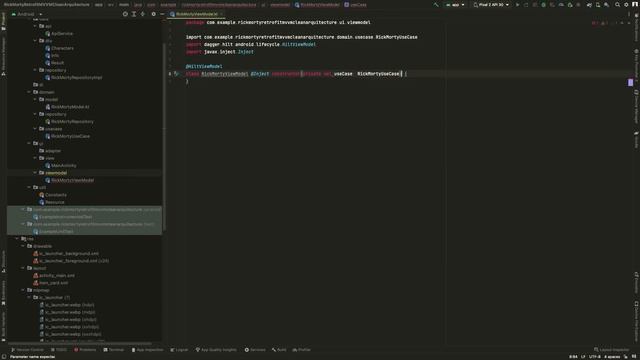
Task: Close the RickMortyViewModel.kt editor tab
Action: pos(222,14)
